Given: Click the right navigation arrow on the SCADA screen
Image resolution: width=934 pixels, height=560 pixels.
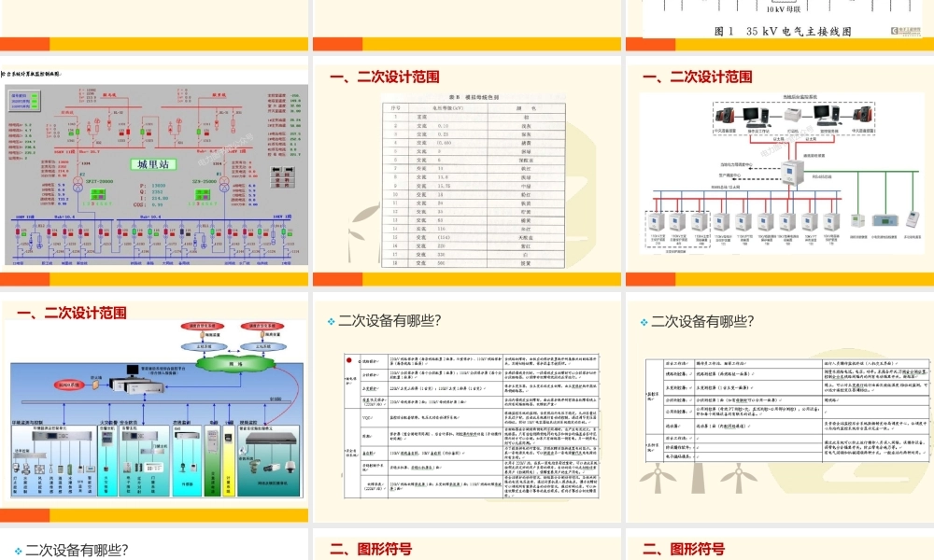Looking at the screenshot, I should click(289, 168).
